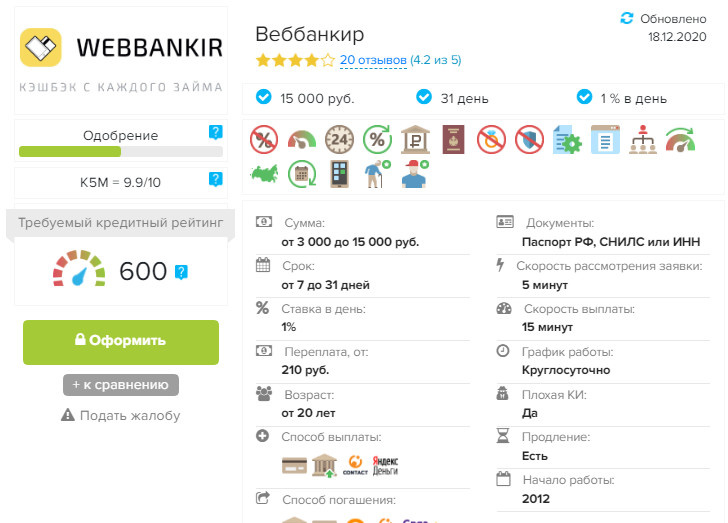Open the help tooltip beside Одобрение
Viewport: 728px width, 523px height.
(215, 132)
